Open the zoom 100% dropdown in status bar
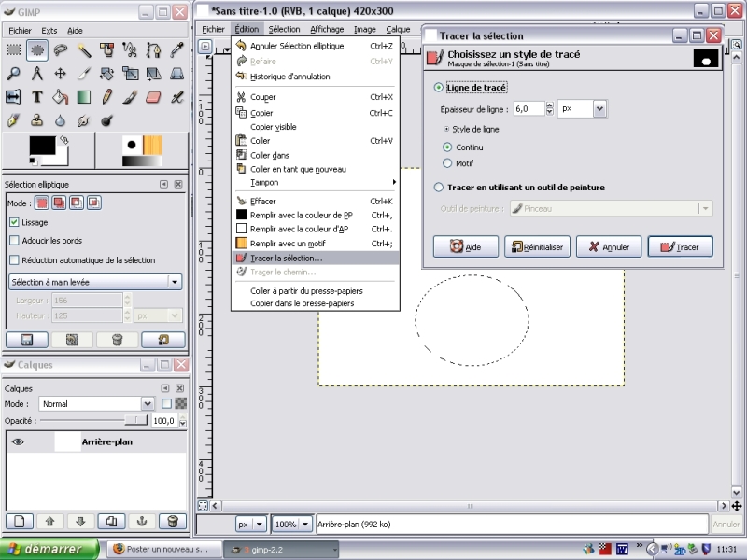The image size is (747, 560). pos(305,525)
